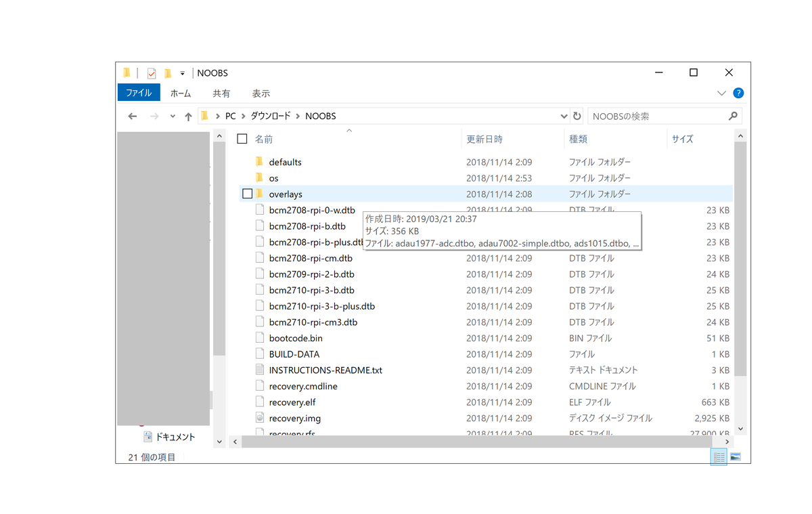Click the search magnifier in the search box
812x514 pixels.
click(x=733, y=116)
